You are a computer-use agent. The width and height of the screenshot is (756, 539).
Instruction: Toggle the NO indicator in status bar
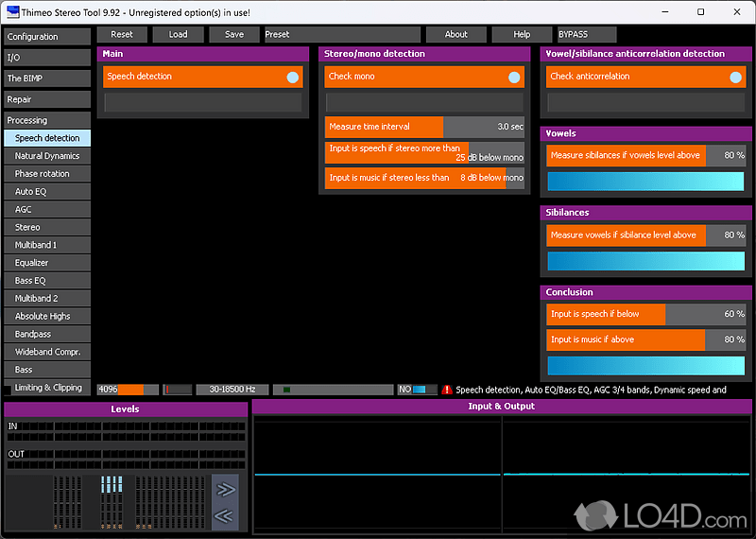coord(417,390)
